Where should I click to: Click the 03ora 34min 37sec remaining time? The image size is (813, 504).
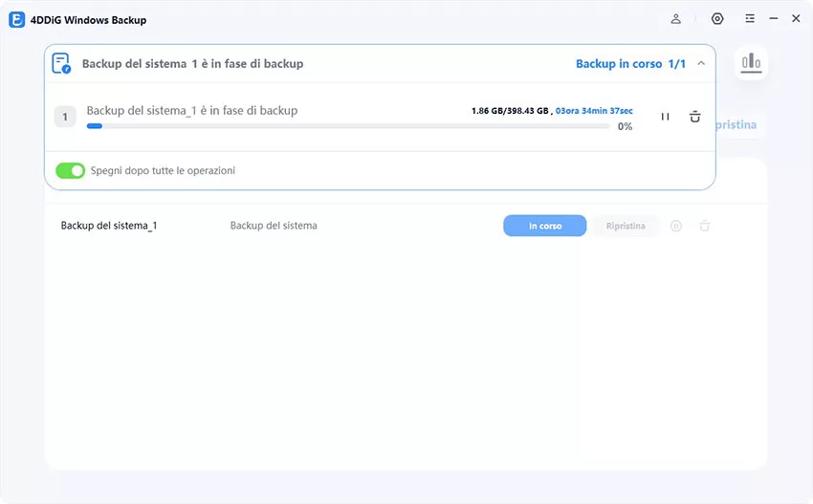[594, 111]
